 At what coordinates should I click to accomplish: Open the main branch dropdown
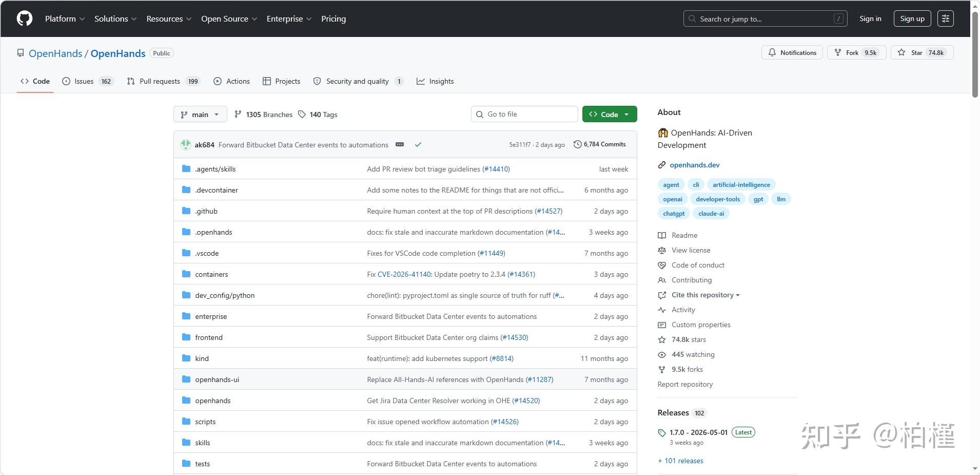pyautogui.click(x=200, y=115)
